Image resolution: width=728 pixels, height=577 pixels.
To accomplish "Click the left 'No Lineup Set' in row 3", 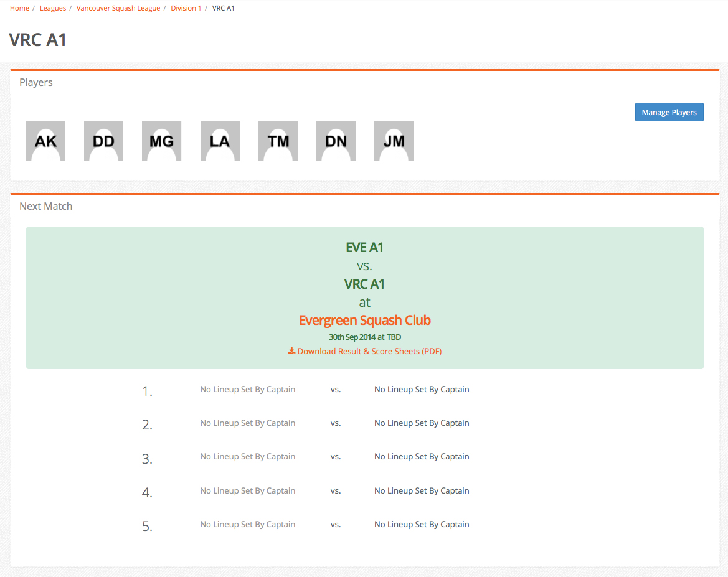I will pyautogui.click(x=247, y=457).
